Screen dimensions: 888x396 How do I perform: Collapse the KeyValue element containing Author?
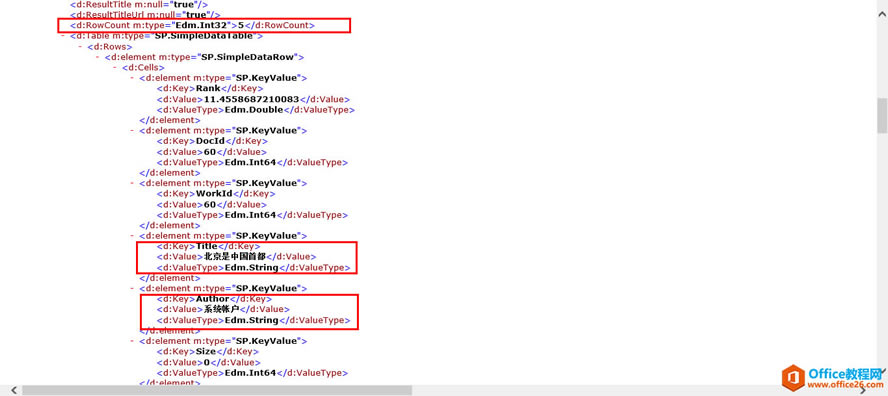pyautogui.click(x=133, y=288)
